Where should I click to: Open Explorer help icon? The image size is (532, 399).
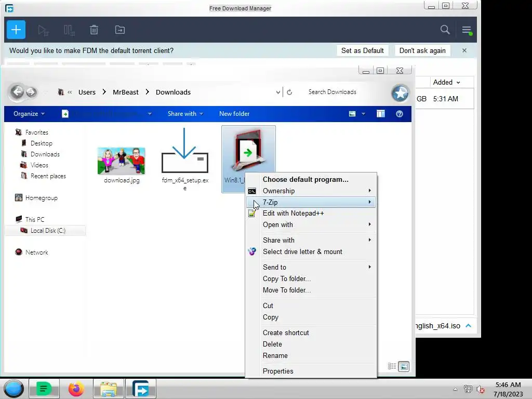tap(400, 114)
